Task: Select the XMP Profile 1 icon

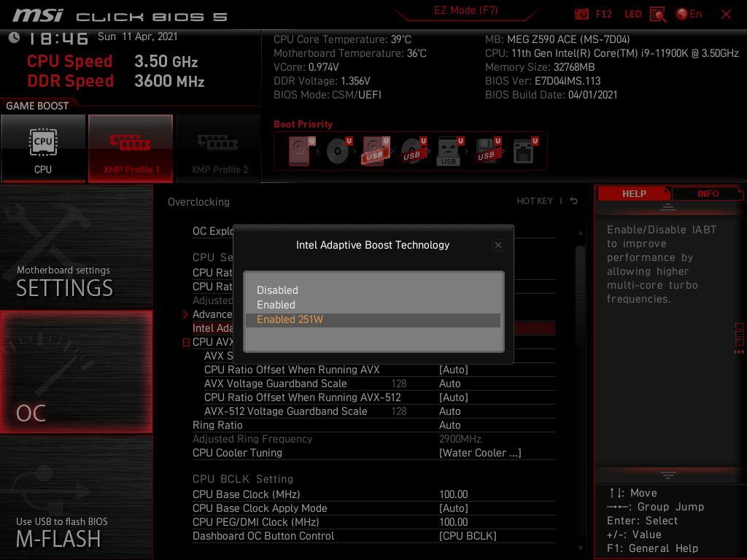Action: (130, 147)
